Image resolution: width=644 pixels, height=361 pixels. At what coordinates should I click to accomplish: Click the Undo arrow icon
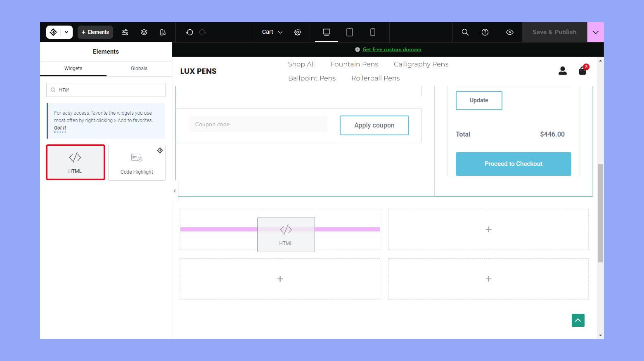point(189,32)
